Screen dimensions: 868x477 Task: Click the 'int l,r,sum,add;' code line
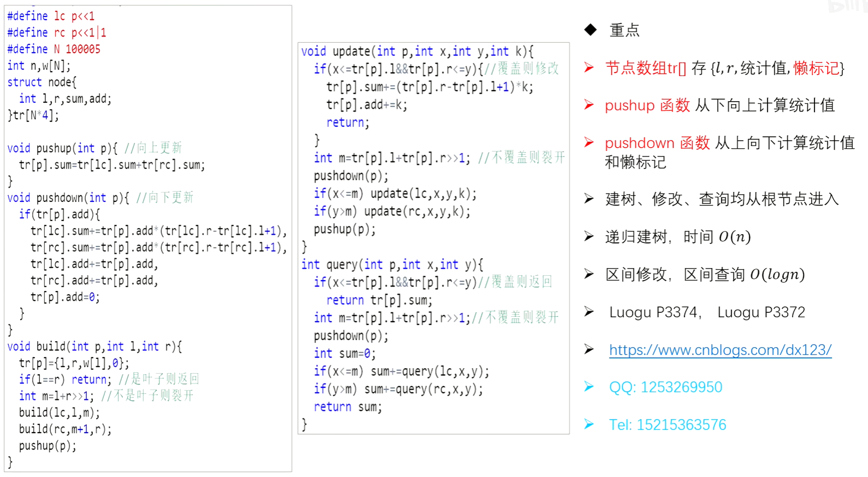65,98
